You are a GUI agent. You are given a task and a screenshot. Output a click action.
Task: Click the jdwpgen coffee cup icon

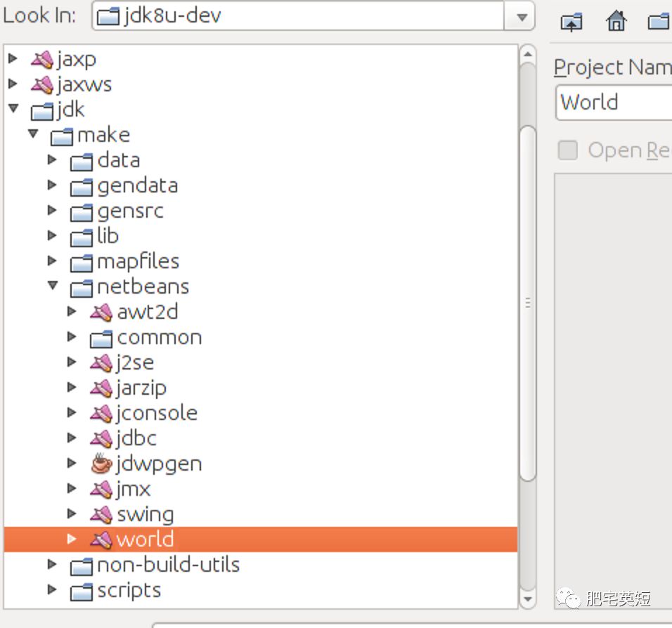pyautogui.click(x=101, y=464)
